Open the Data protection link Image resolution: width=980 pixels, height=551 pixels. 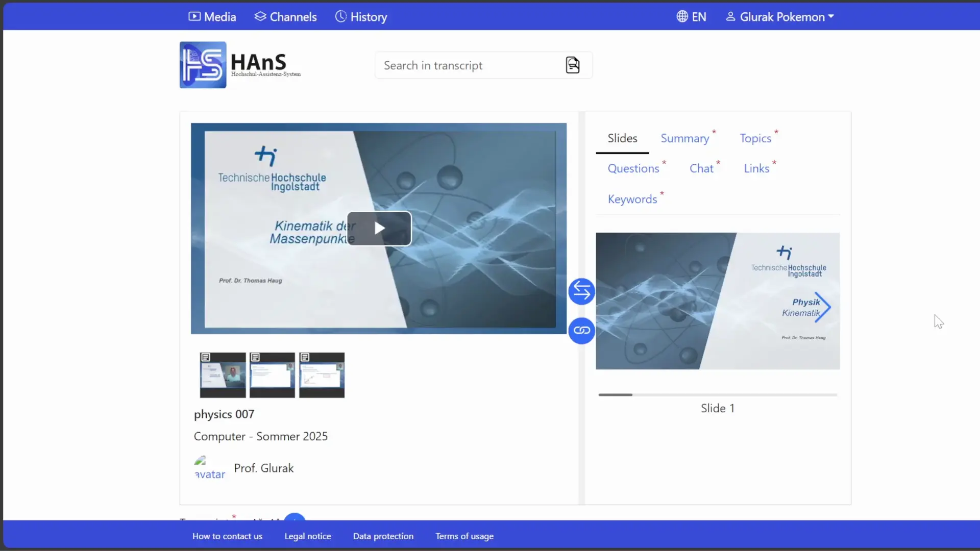(x=383, y=536)
